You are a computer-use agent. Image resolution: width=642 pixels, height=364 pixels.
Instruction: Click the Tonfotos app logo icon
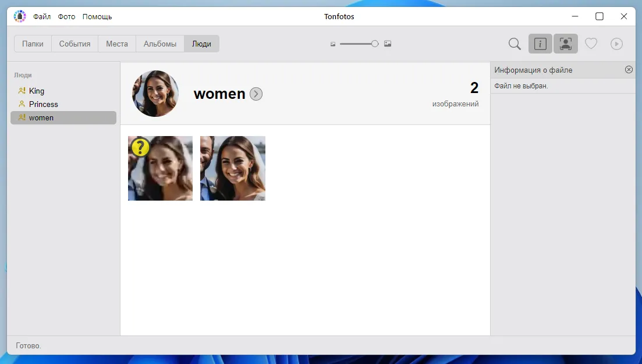coord(20,16)
